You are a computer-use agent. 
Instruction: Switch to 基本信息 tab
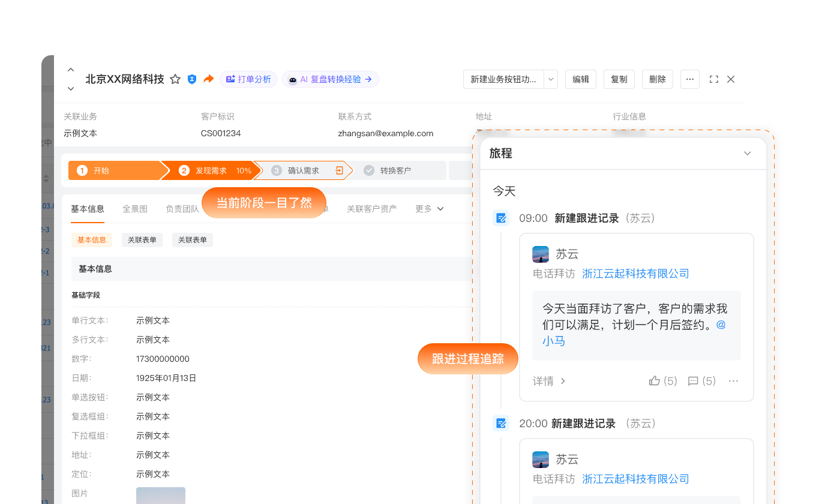(88, 209)
